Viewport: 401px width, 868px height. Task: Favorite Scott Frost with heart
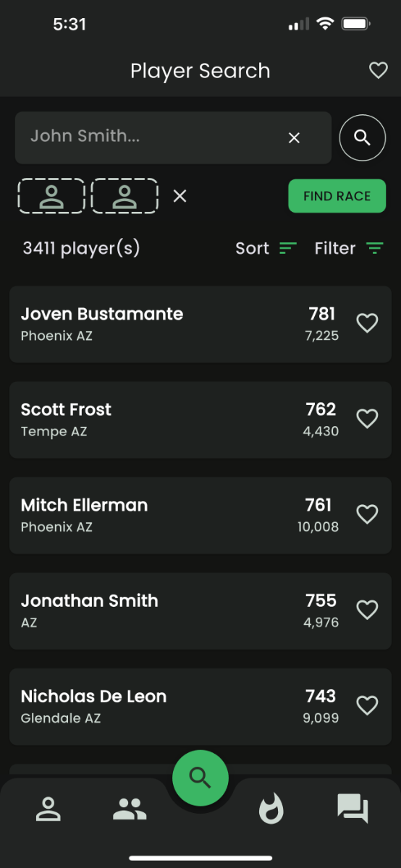point(368,419)
